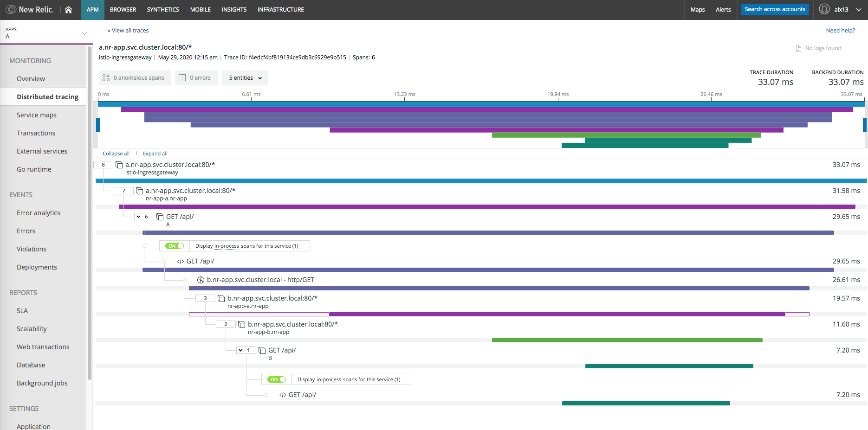
Task: Open the 5 entities dropdown
Action: (x=245, y=78)
